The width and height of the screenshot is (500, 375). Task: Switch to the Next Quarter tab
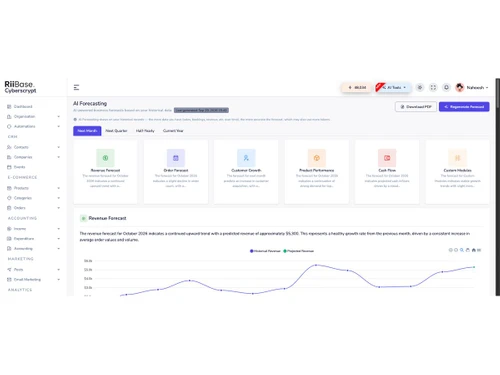coord(116,131)
